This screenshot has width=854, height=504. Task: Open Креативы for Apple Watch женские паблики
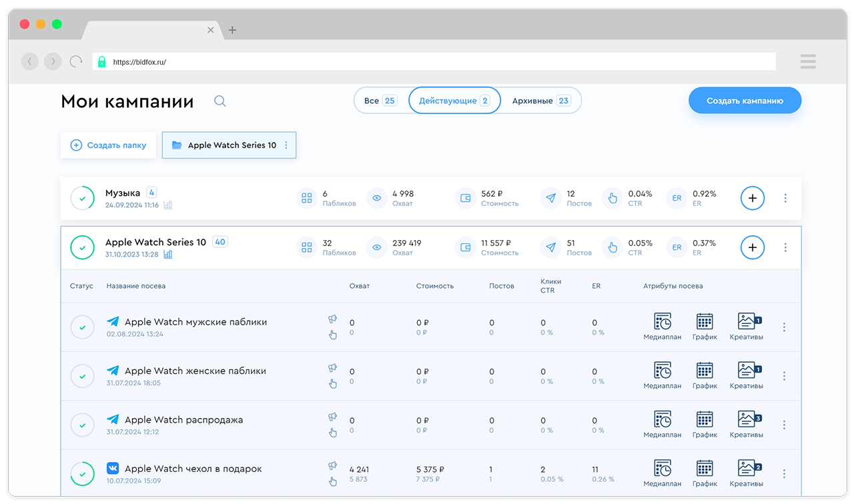pos(746,375)
